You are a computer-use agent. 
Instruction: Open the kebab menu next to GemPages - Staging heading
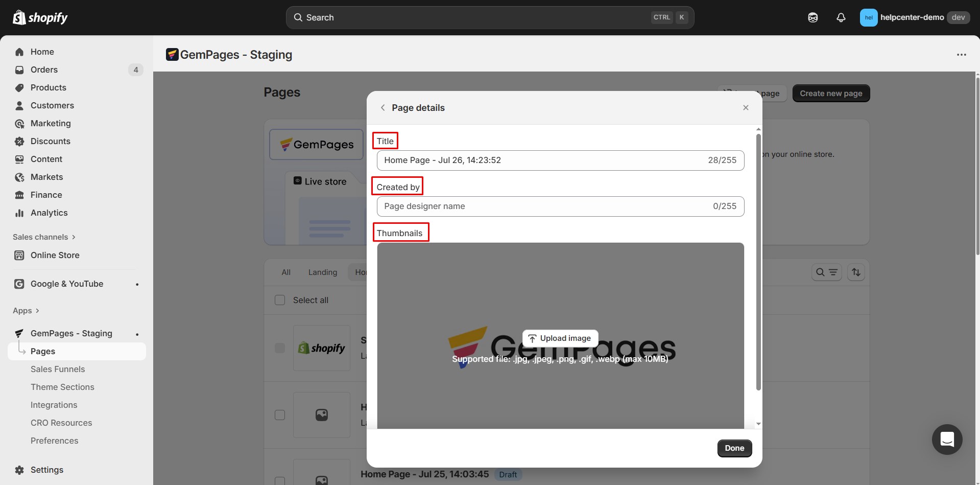point(962,54)
